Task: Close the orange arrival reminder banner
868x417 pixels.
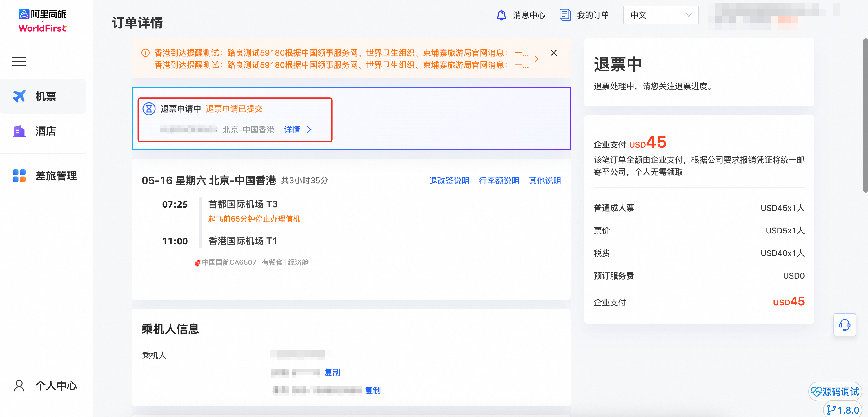Action: coord(553,53)
